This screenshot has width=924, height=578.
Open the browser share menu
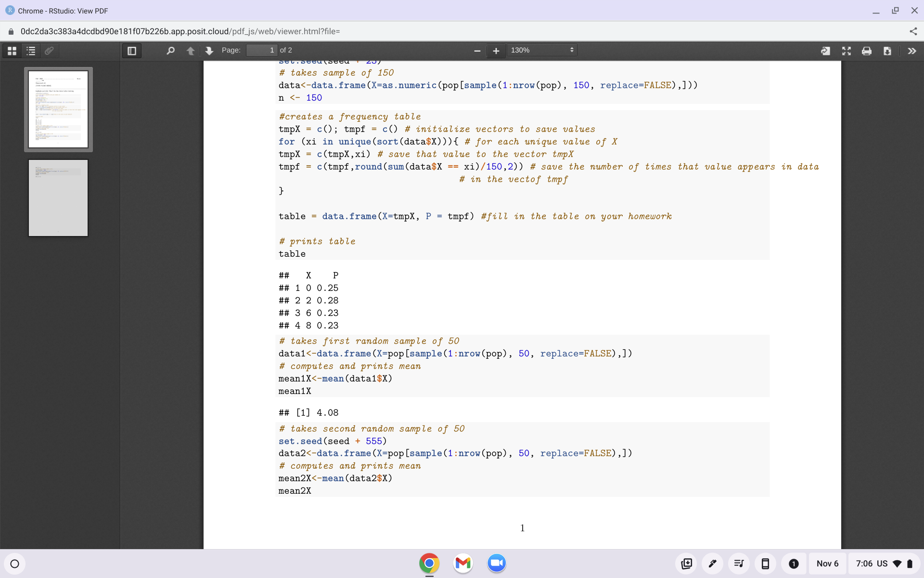(913, 31)
